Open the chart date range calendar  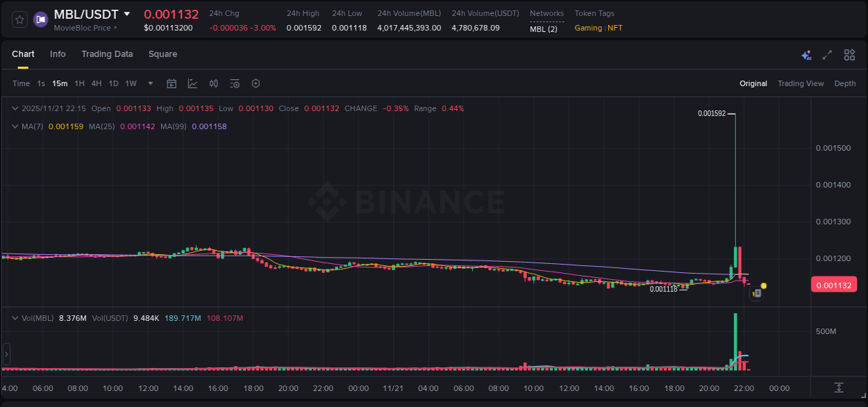pos(172,83)
